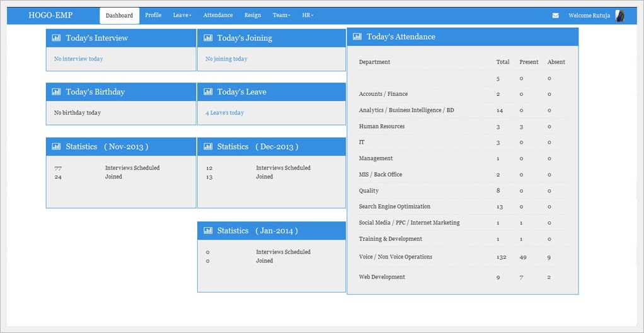Click the user avatar photo
644x333 pixels.
(x=619, y=16)
